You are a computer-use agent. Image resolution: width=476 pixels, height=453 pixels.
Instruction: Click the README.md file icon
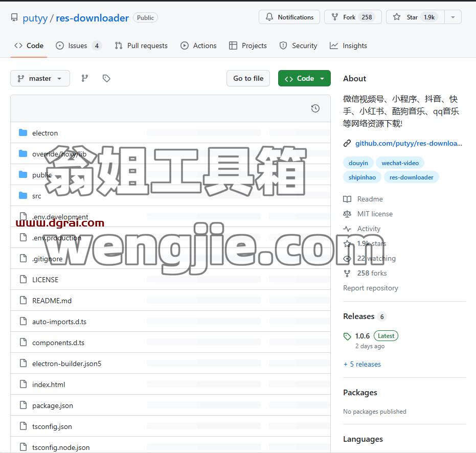pyautogui.click(x=23, y=300)
